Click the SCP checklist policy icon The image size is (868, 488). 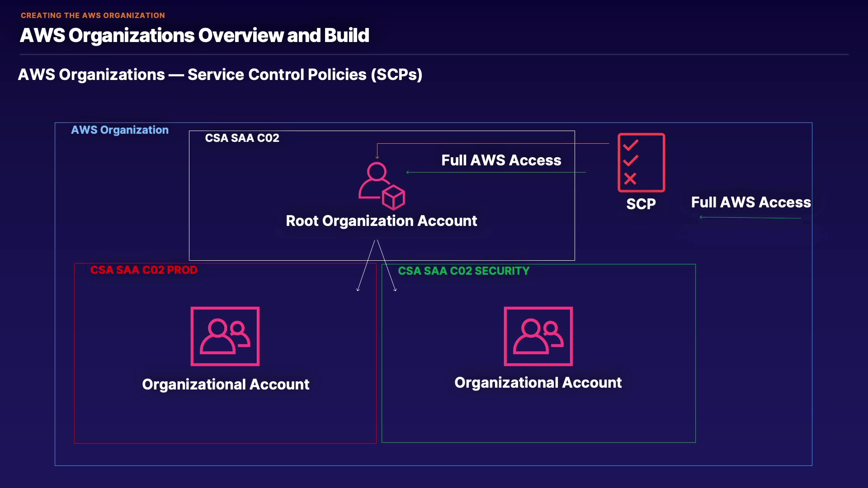click(641, 163)
